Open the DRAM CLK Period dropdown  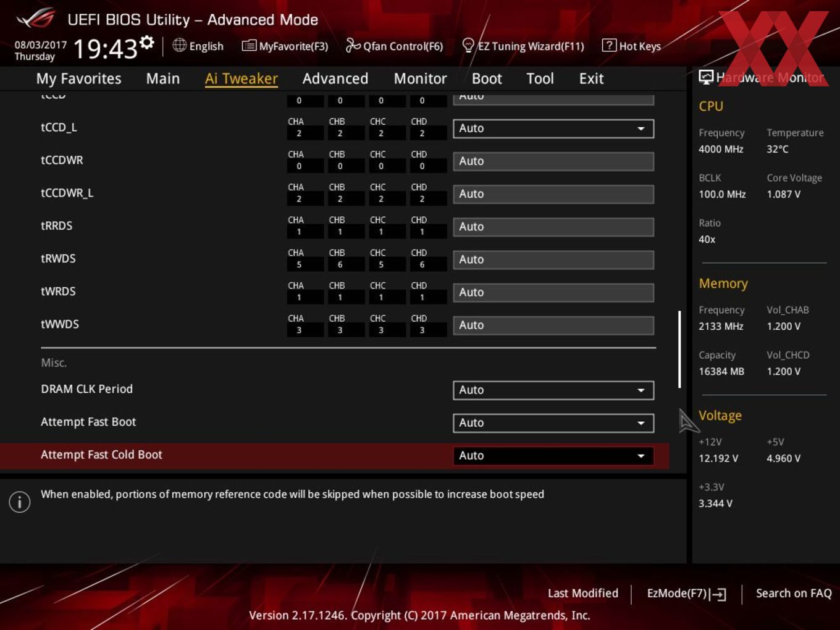pos(553,390)
